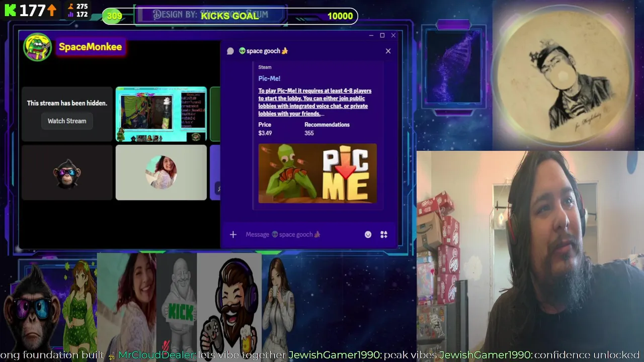The height and width of the screenshot is (362, 644).
Task: Click the 309 goal counter bubble
Action: pyautogui.click(x=114, y=16)
